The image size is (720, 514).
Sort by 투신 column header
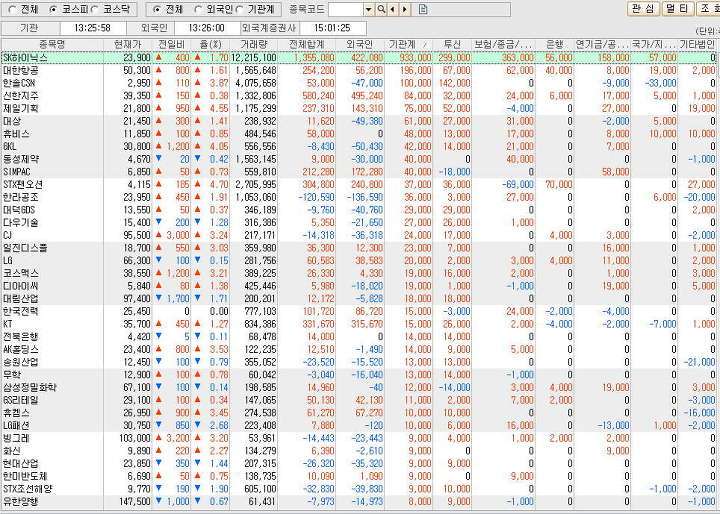click(452, 45)
